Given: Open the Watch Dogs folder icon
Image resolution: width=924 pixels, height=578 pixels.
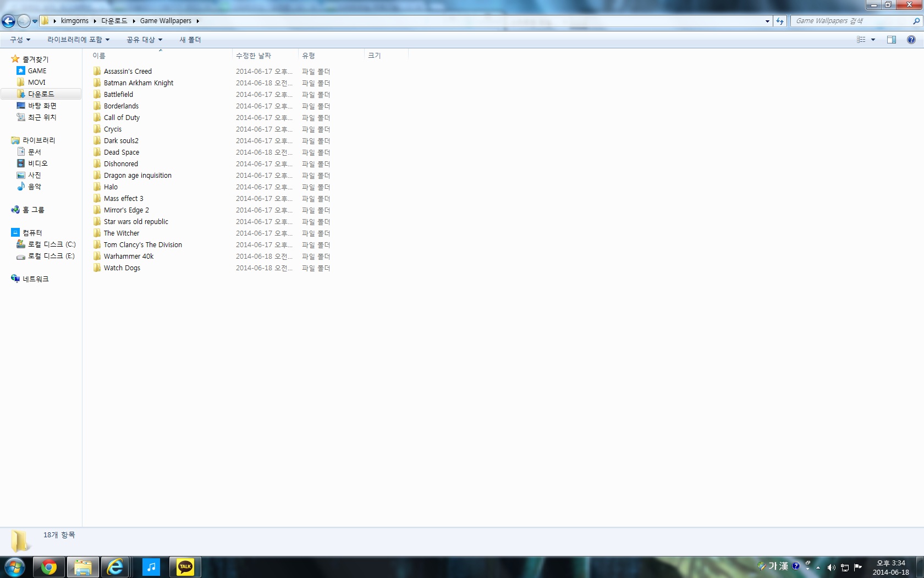Looking at the screenshot, I should (x=97, y=268).
